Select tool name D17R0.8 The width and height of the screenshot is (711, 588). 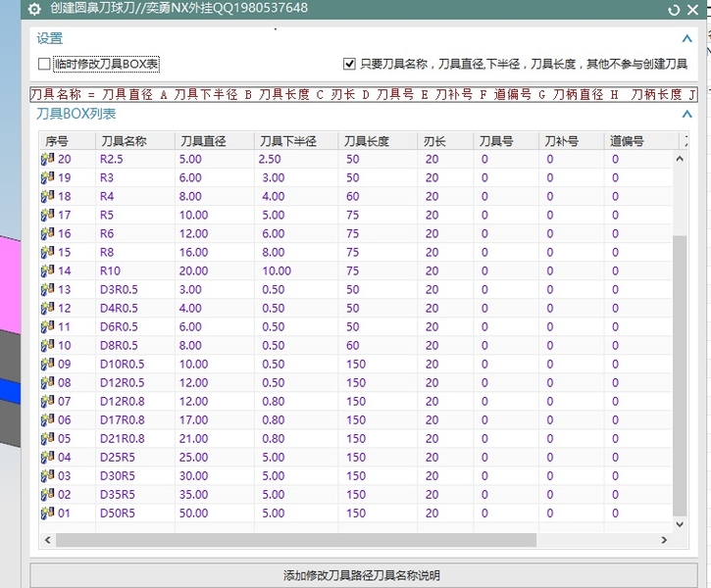[x=123, y=419]
